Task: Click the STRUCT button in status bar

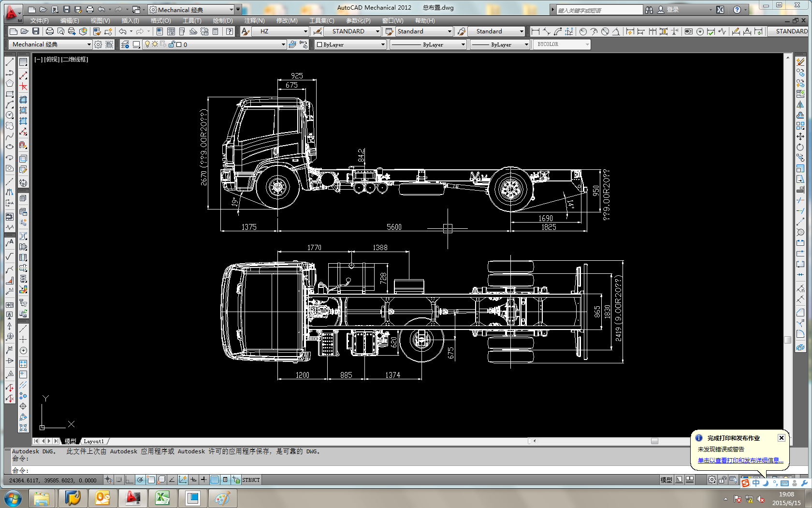Action: pyautogui.click(x=251, y=480)
